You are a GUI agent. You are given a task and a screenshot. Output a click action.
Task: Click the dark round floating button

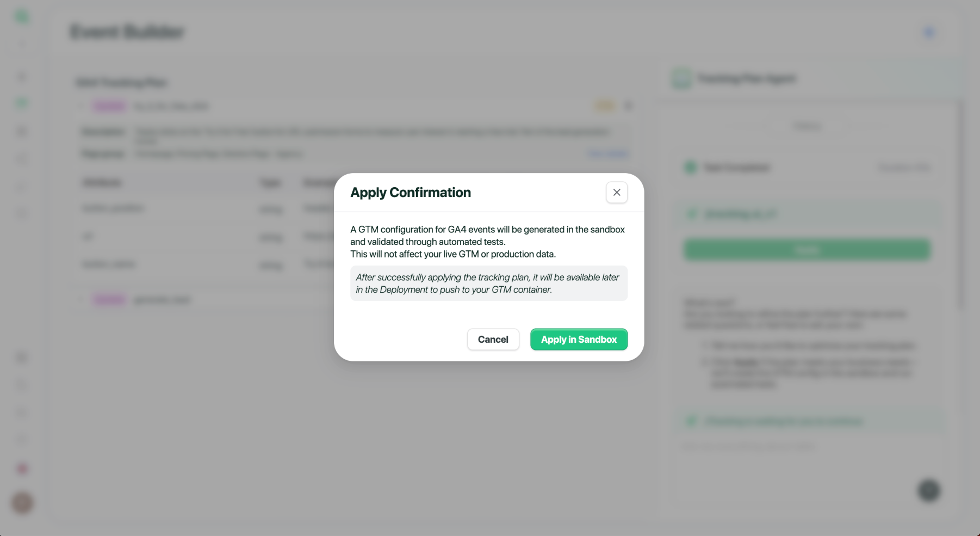[929, 490]
